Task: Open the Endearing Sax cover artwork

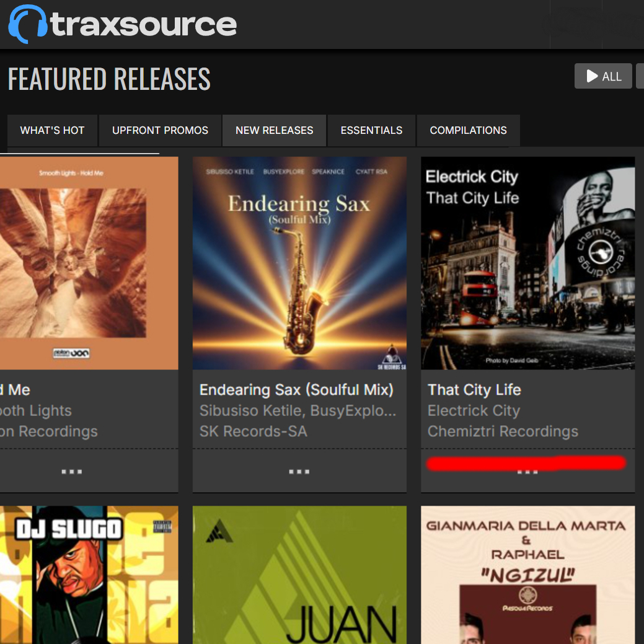Action: pos(299,263)
